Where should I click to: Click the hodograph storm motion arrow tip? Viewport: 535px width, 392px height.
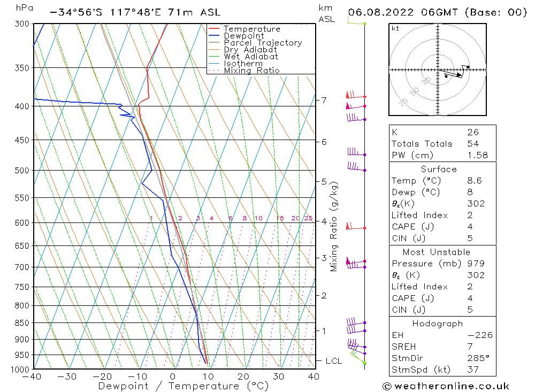tap(461, 75)
